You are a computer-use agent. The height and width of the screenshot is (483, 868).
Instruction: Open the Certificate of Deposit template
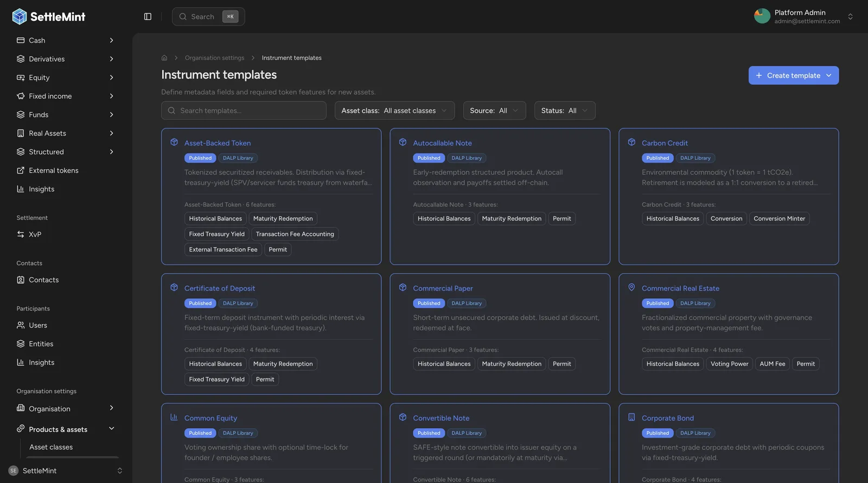220,288
